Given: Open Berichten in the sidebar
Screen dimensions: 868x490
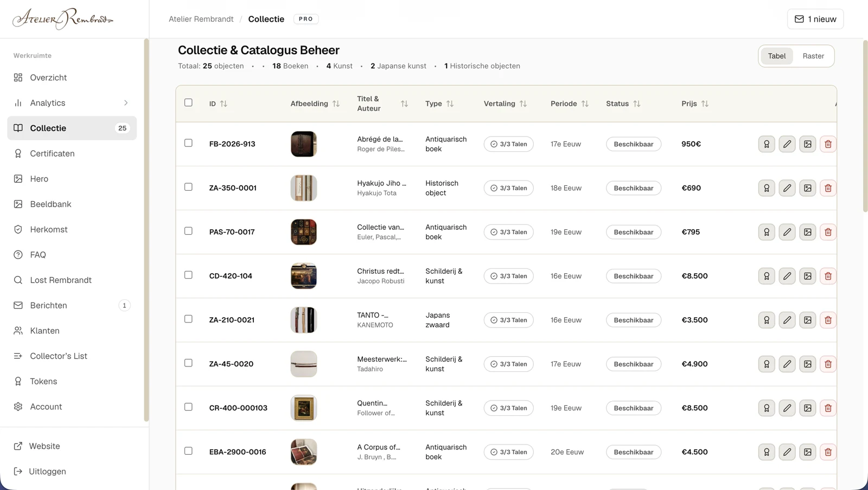Looking at the screenshot, I should tap(72, 306).
